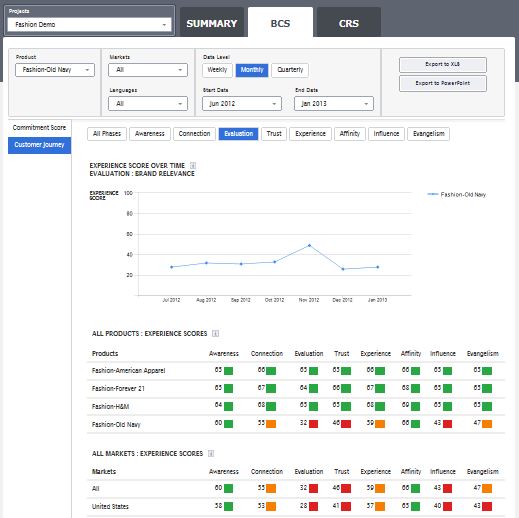519x518 pixels.
Task: Select the Evangelism phase button
Action: point(429,134)
